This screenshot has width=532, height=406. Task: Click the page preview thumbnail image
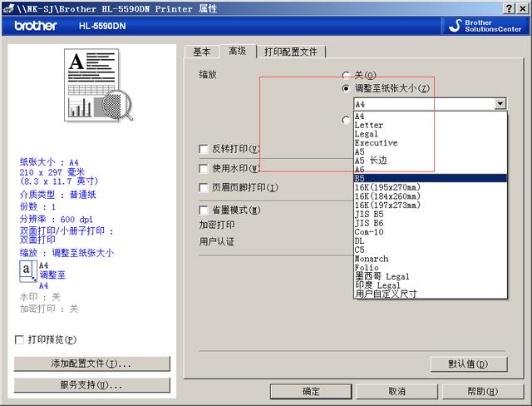pos(98,85)
